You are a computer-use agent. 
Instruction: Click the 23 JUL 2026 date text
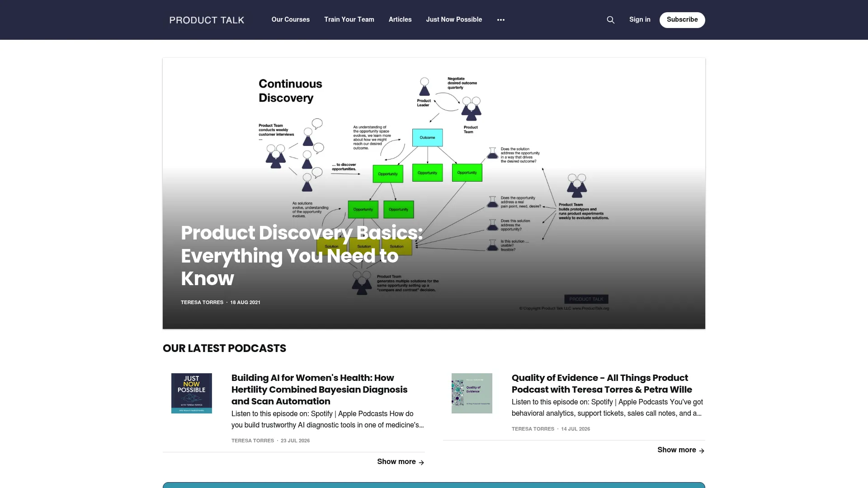tap(295, 441)
